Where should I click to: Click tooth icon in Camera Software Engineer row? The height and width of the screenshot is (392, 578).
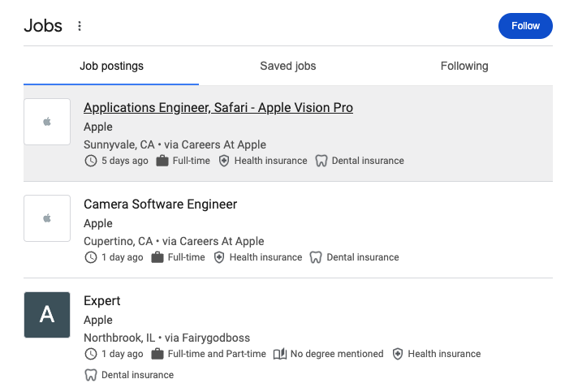(x=316, y=257)
